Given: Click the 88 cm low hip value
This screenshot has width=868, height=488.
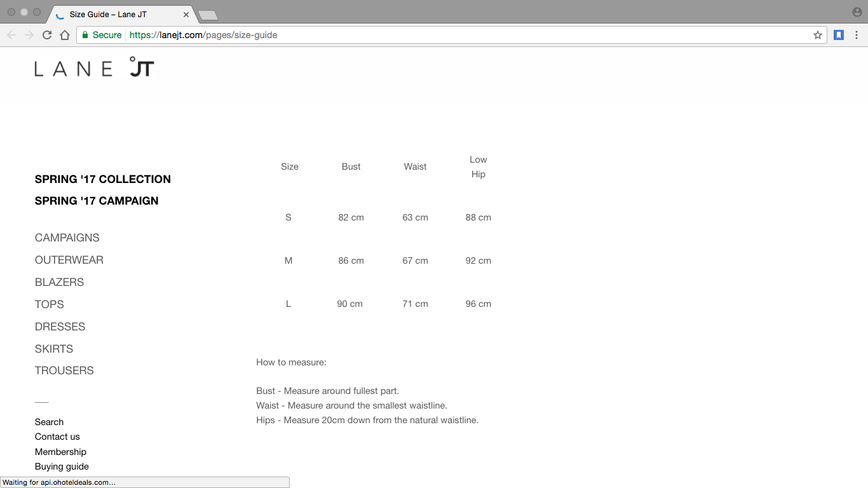Looking at the screenshot, I should 478,217.
